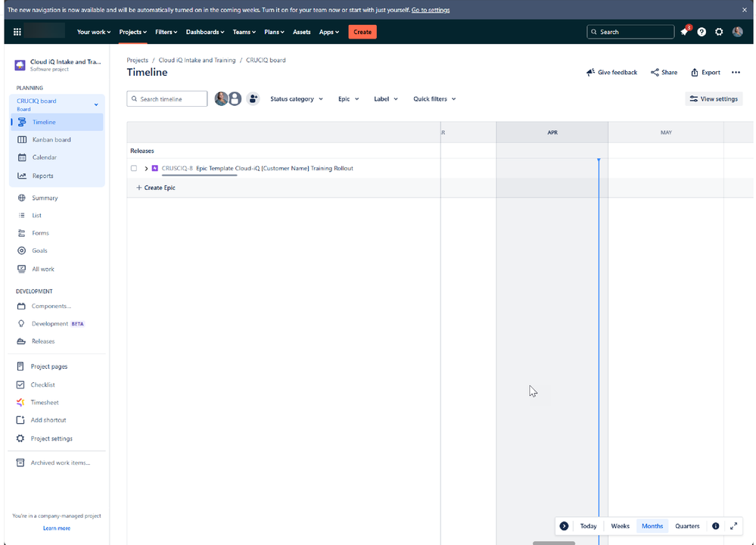Click the global Search field
This screenshot has height=545, width=756.
(630, 32)
